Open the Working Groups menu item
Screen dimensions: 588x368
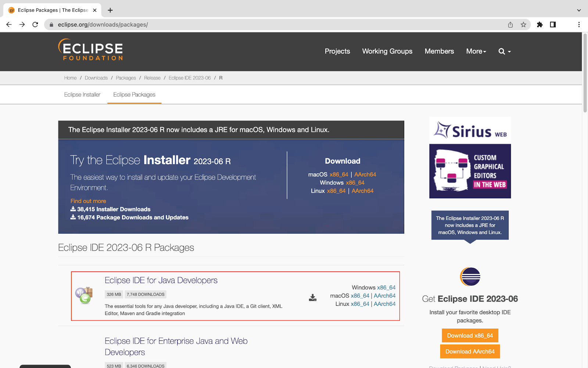387,52
